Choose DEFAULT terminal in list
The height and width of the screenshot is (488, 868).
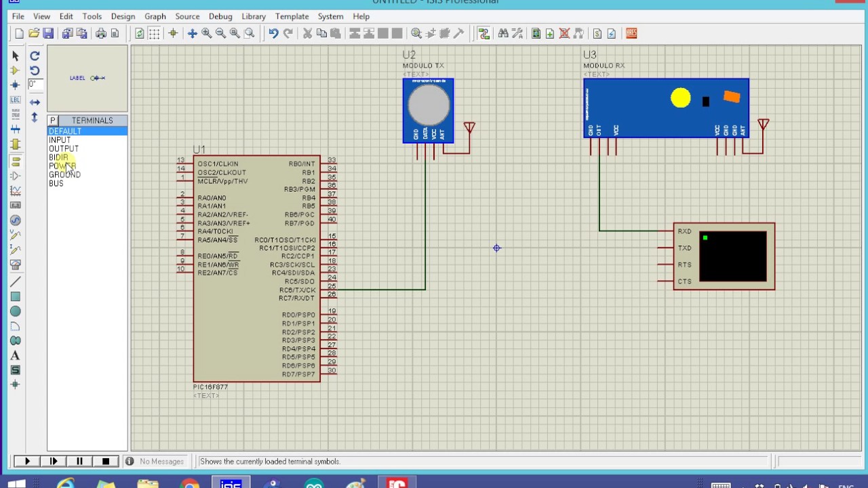87,131
